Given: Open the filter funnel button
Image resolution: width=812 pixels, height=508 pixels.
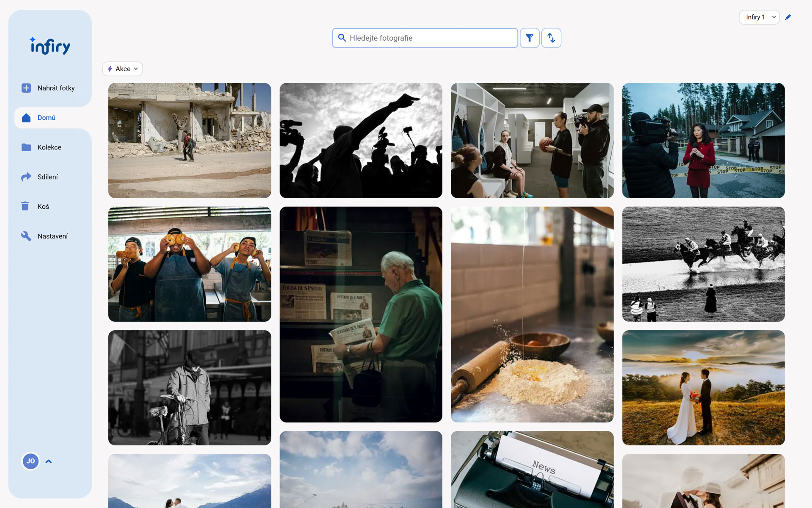Looking at the screenshot, I should 529,38.
